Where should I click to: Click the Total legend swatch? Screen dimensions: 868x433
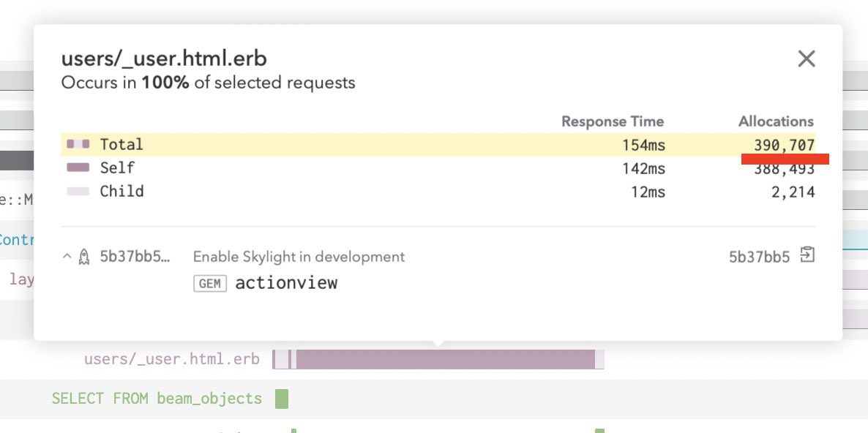point(78,144)
